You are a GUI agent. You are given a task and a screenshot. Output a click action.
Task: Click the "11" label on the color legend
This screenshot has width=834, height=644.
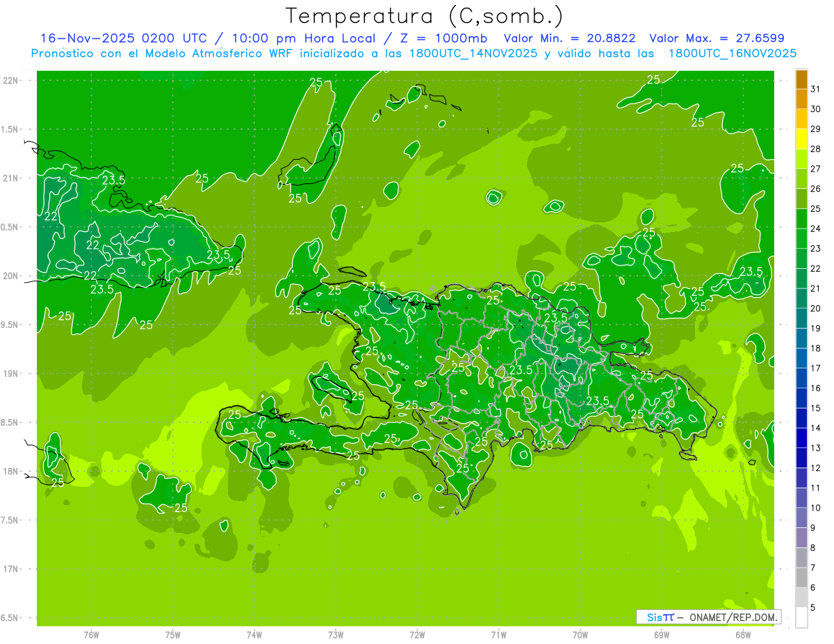pyautogui.click(x=815, y=488)
